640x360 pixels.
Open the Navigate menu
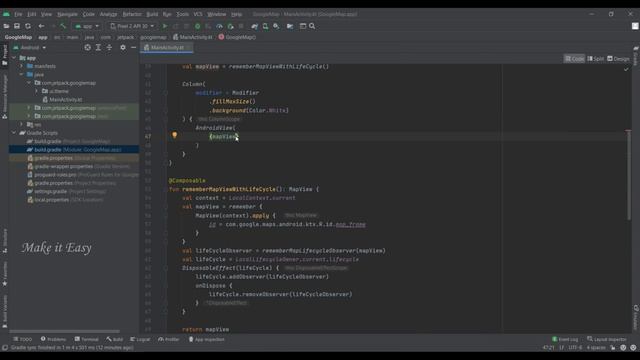coord(67,14)
